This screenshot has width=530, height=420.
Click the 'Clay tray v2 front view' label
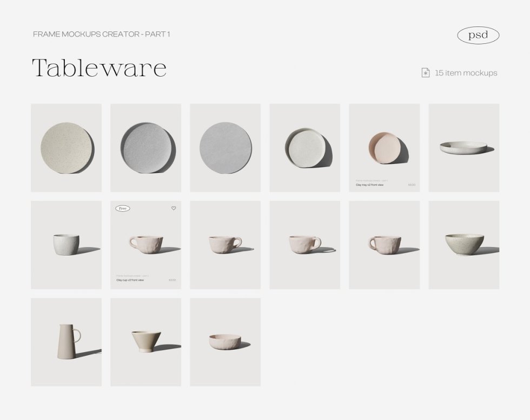pos(369,185)
